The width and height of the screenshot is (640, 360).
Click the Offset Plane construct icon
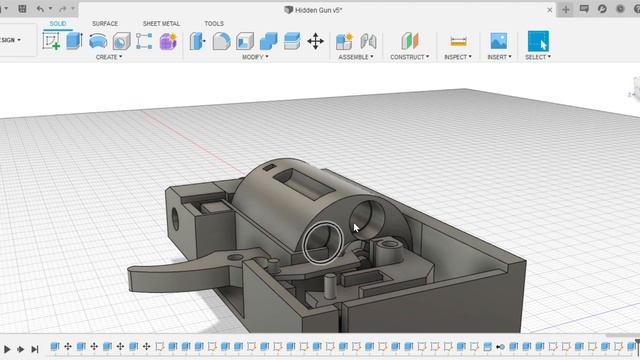tap(410, 41)
